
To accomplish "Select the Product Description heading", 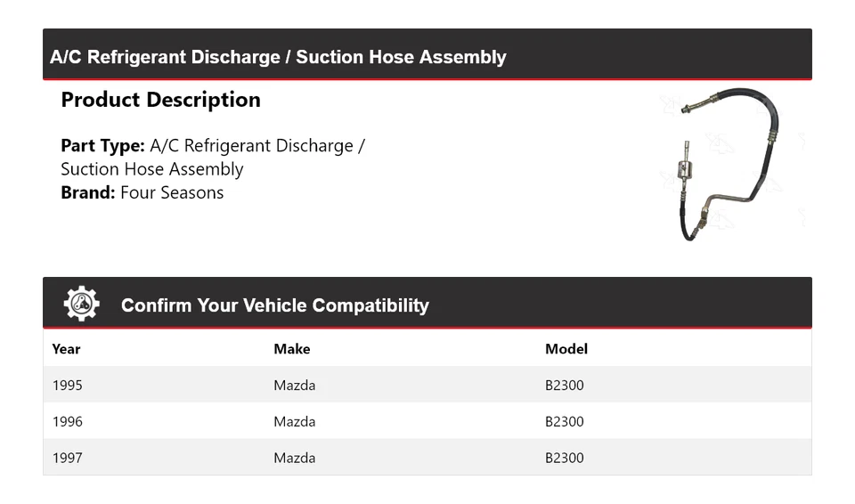I will tap(160, 100).
